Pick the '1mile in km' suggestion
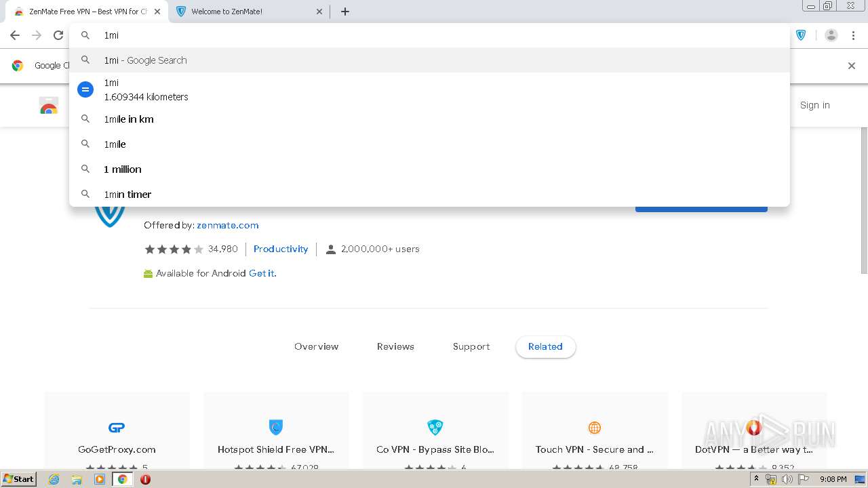 coord(429,119)
